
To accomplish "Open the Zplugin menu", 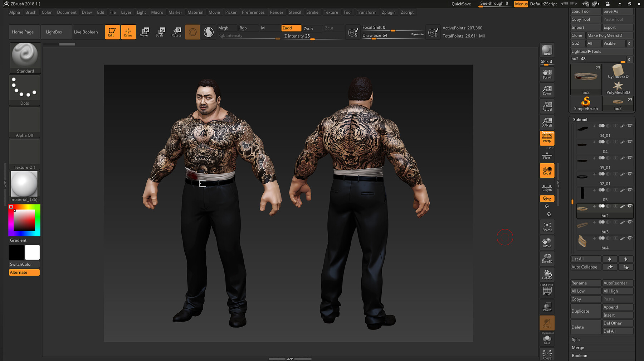I will [389, 12].
